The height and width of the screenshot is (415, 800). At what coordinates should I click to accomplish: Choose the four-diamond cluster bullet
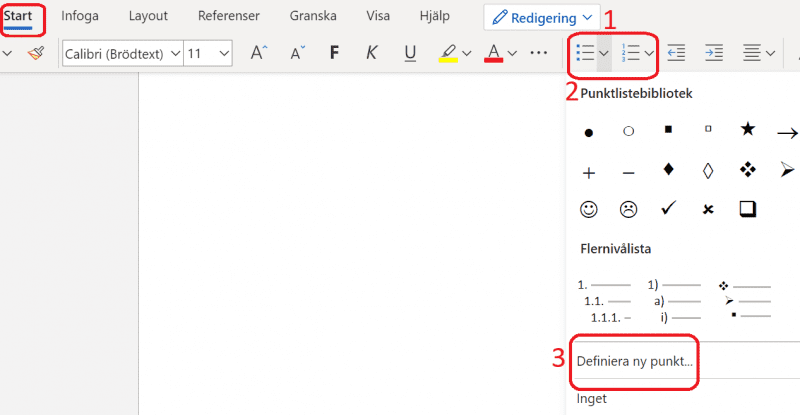tap(748, 169)
